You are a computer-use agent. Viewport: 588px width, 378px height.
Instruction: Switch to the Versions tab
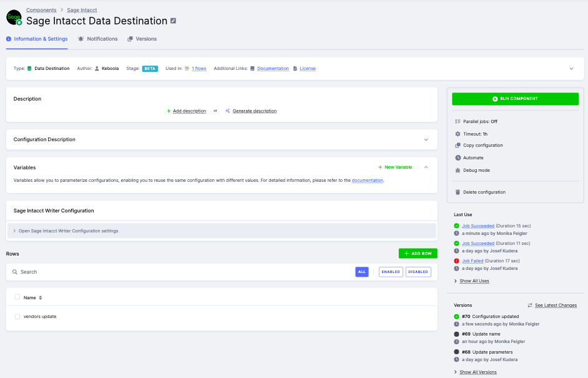(142, 39)
